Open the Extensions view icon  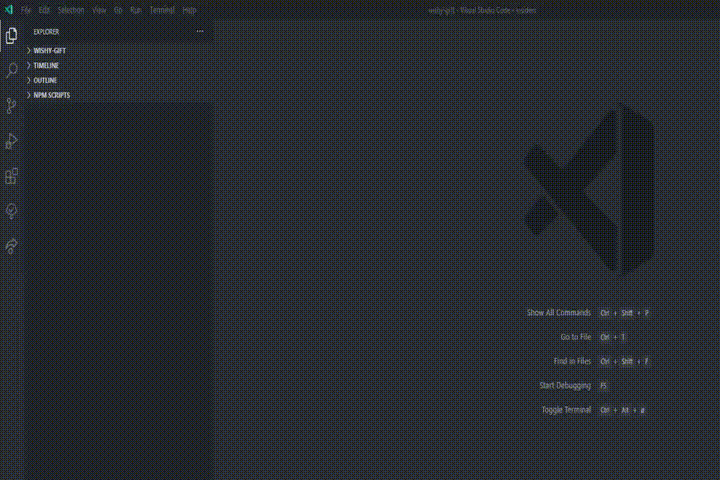11,176
